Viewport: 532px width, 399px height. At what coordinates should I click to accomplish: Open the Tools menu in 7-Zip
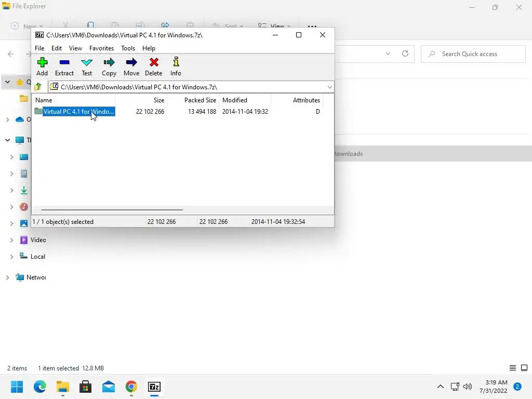pyautogui.click(x=128, y=48)
